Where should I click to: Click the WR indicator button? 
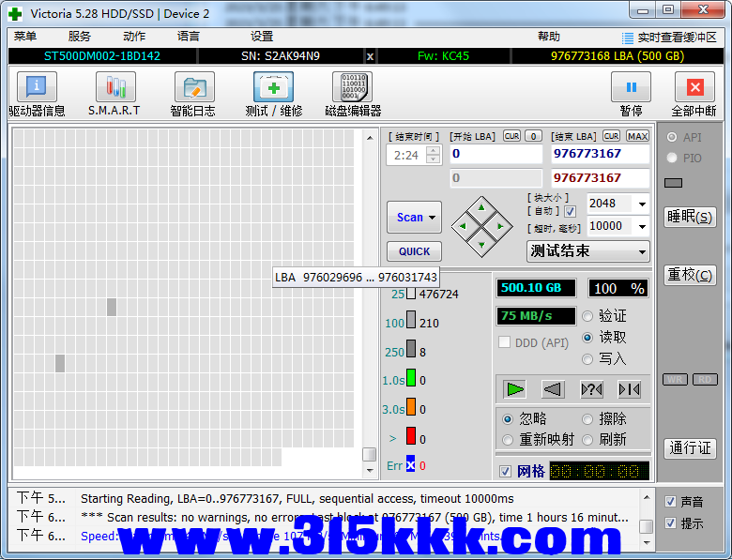675,379
